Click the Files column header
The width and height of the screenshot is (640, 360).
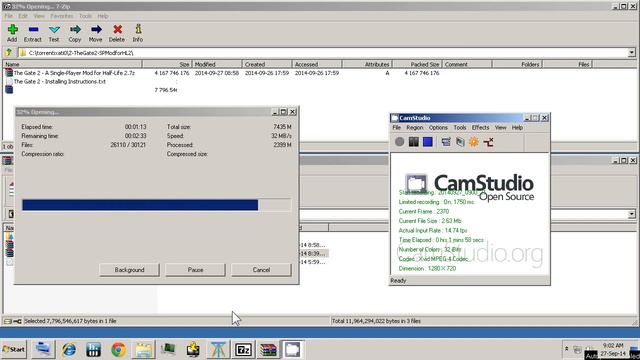point(567,64)
